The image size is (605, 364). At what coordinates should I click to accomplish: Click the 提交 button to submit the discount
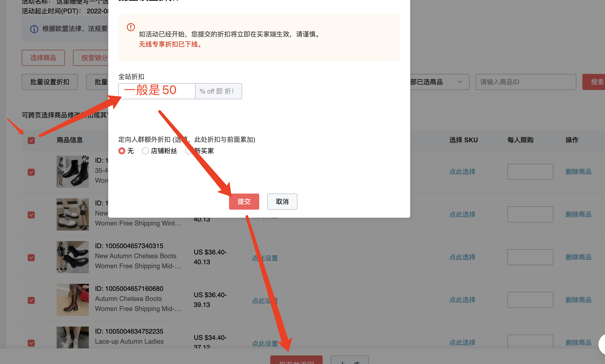(x=244, y=201)
